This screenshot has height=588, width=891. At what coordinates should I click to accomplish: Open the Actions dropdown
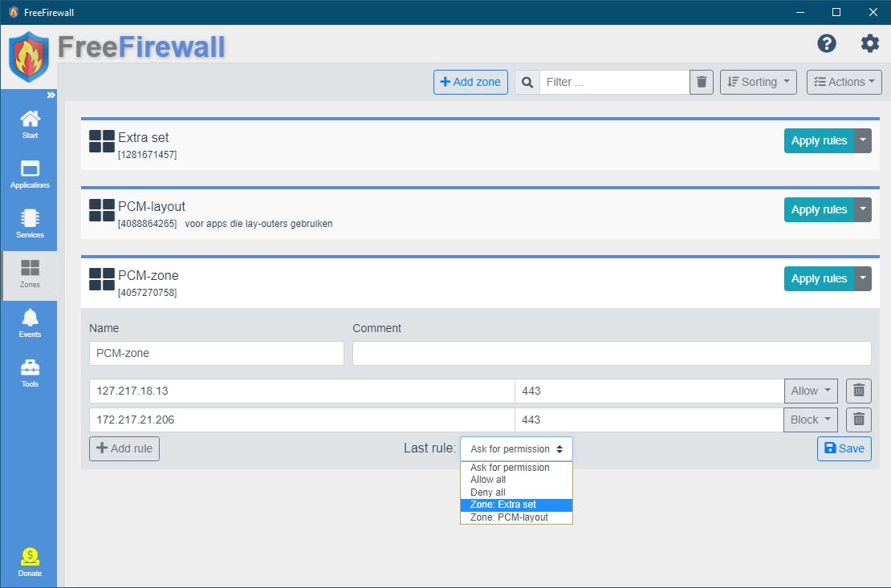coord(844,83)
